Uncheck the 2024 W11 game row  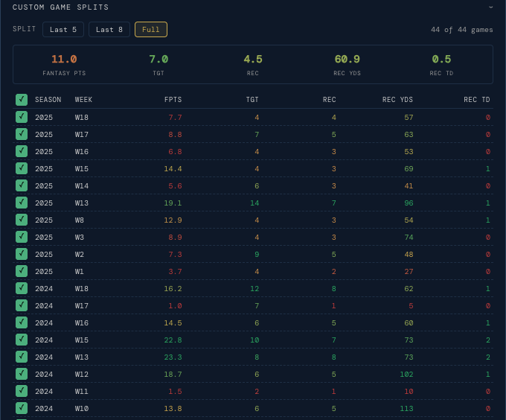point(22,391)
